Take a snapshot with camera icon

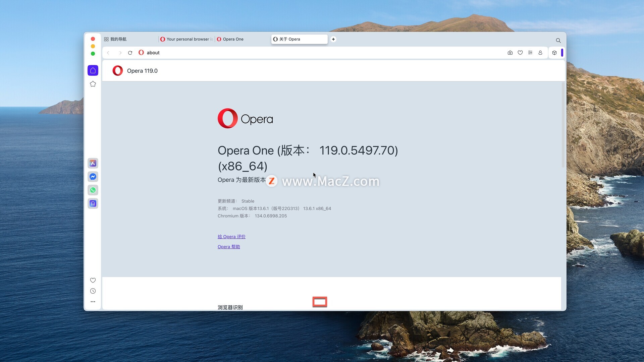coord(510,53)
